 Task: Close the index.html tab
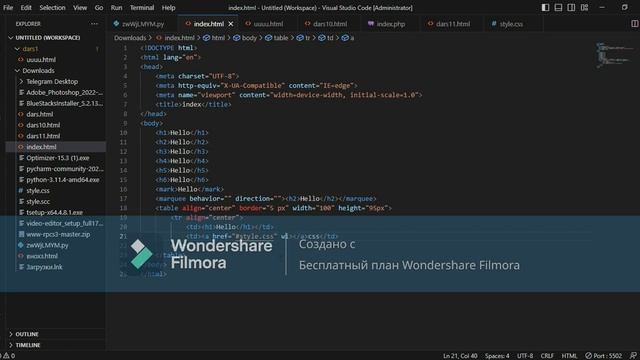click(x=231, y=24)
